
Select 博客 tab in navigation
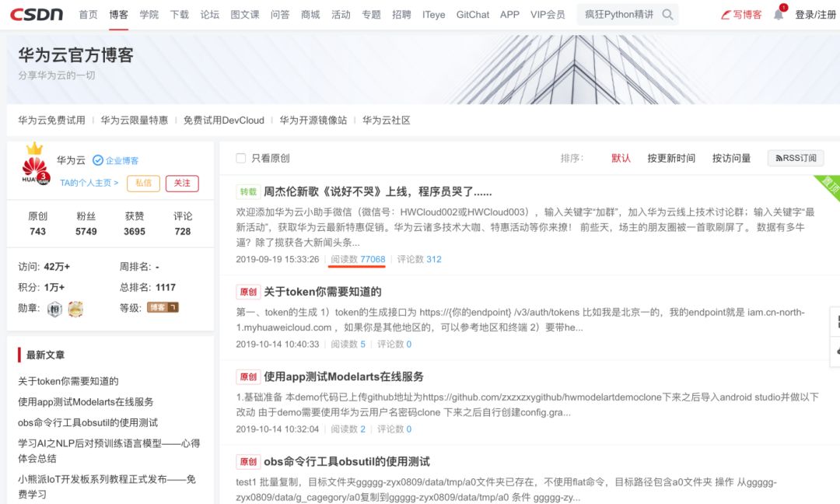pos(118,15)
